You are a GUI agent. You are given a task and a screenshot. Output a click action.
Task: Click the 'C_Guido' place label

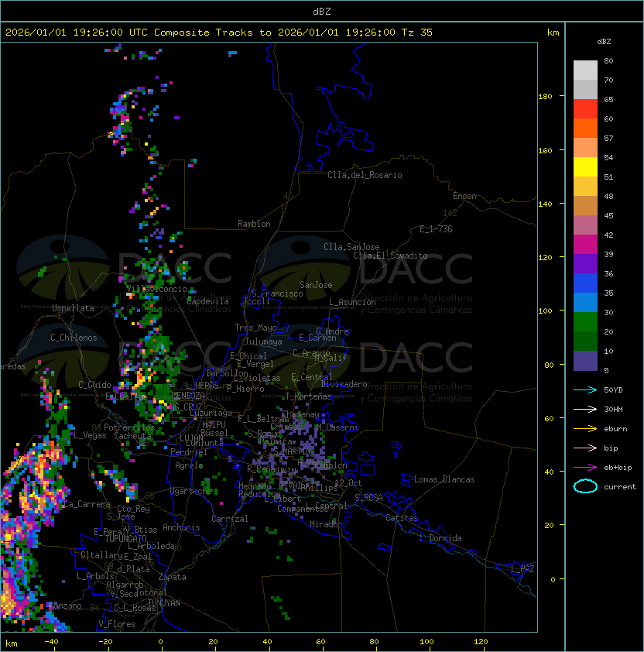point(94,385)
